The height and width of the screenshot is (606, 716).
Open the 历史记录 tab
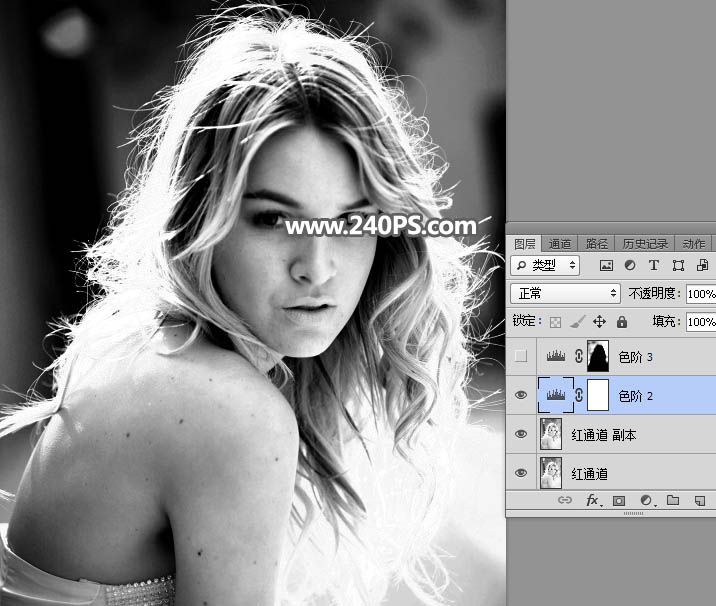645,244
